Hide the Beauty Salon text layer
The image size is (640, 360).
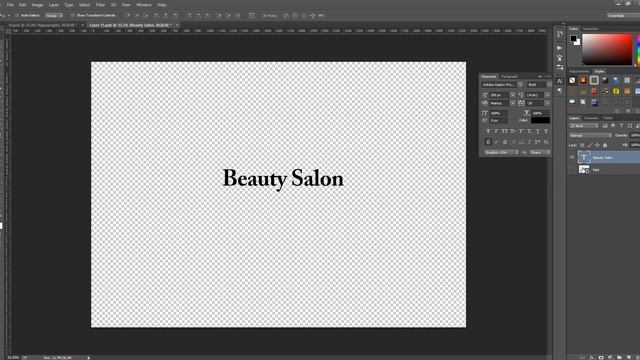click(572, 157)
